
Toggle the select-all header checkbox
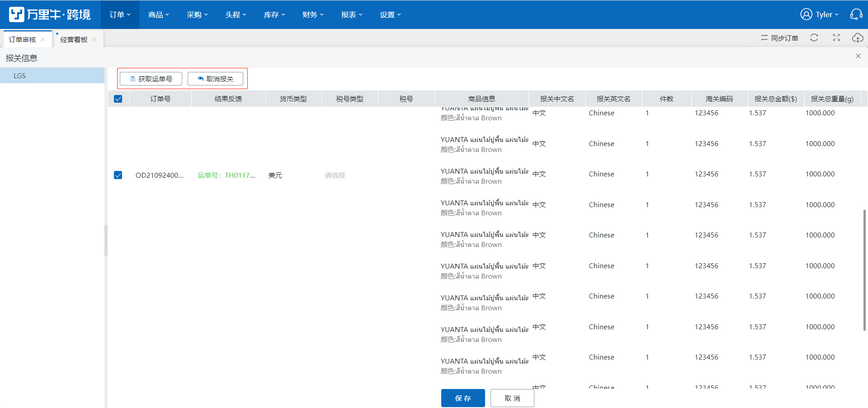tap(118, 99)
